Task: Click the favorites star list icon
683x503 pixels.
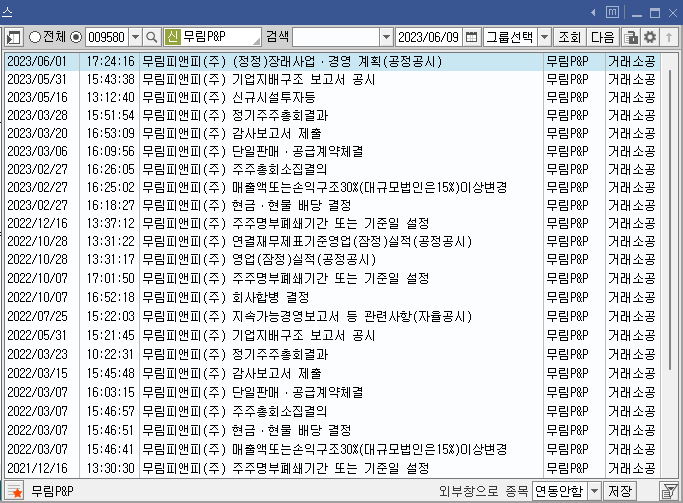Action: 14,491
